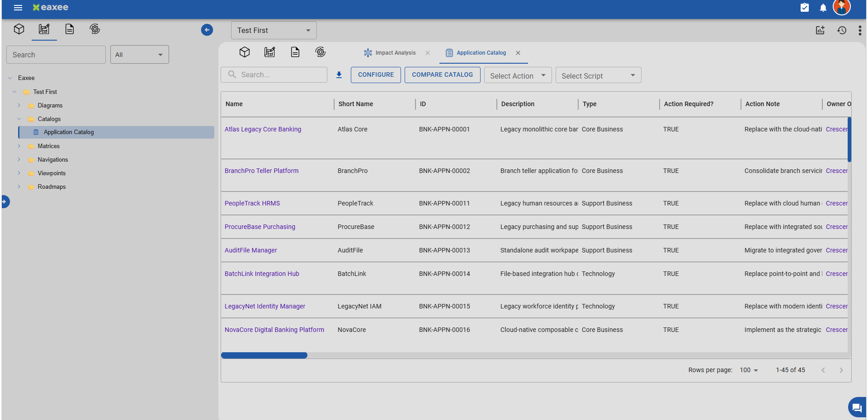Click the target icon in content toolbar
Image resolution: width=868 pixels, height=420 pixels.
coord(321,52)
